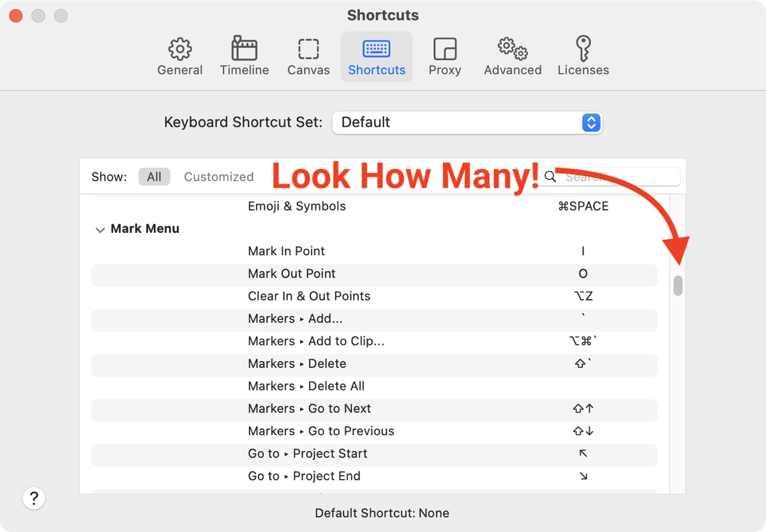This screenshot has width=766, height=532.
Task: Open the General preferences gear icon
Action: (x=180, y=50)
